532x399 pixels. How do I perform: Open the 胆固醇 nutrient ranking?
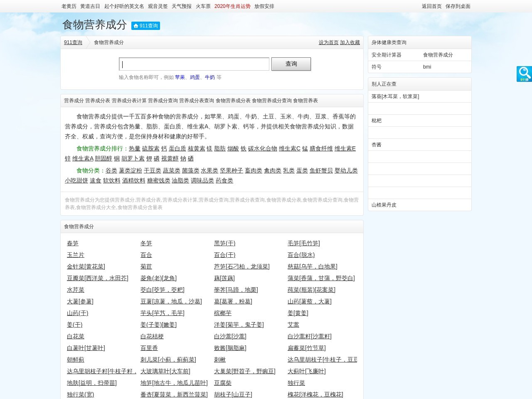coord(103,158)
